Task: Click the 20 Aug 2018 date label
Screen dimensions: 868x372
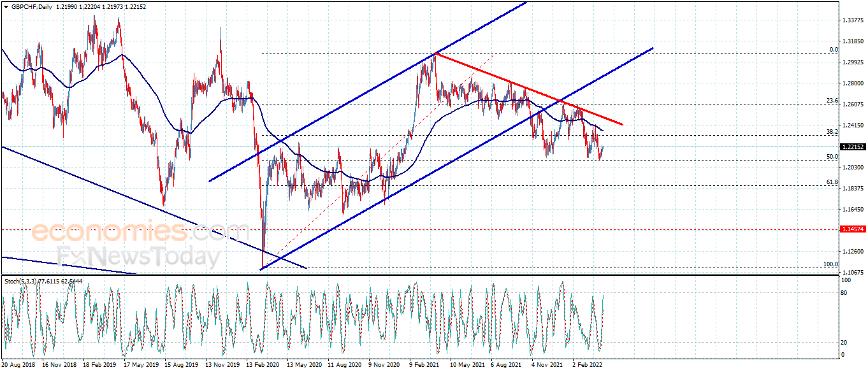Action: 18,365
